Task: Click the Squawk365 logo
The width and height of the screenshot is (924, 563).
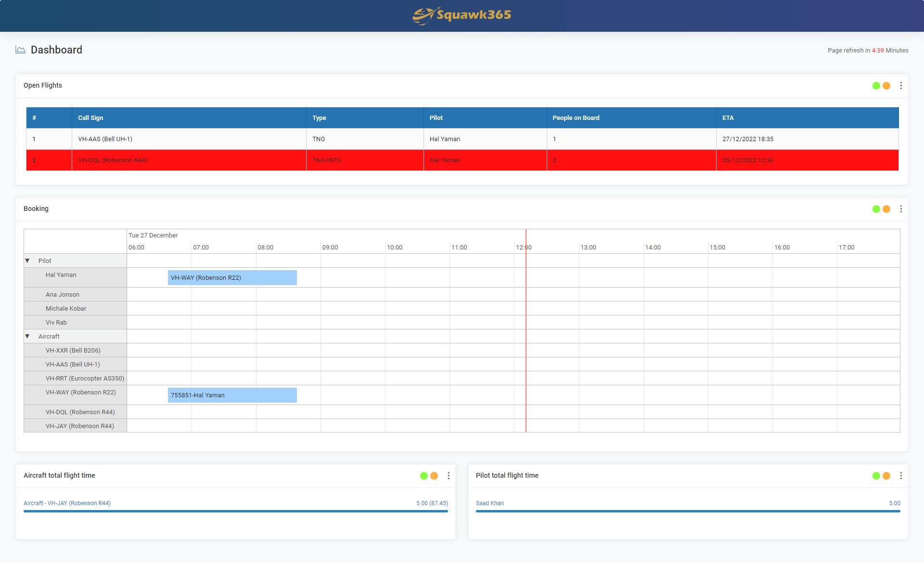Action: pyautogui.click(x=461, y=15)
